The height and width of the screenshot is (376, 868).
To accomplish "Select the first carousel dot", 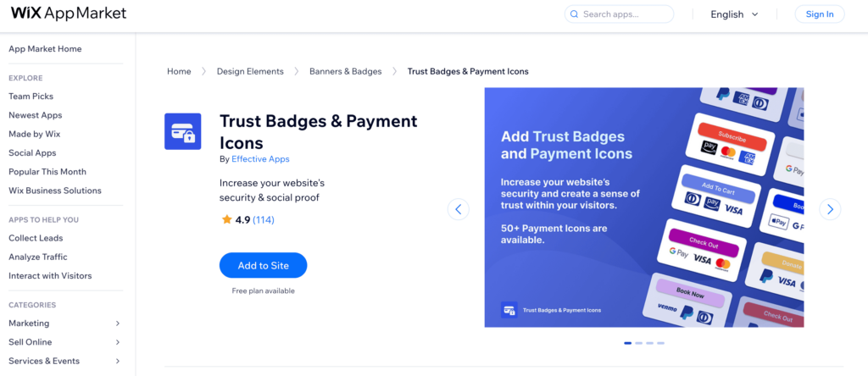I will [628, 343].
